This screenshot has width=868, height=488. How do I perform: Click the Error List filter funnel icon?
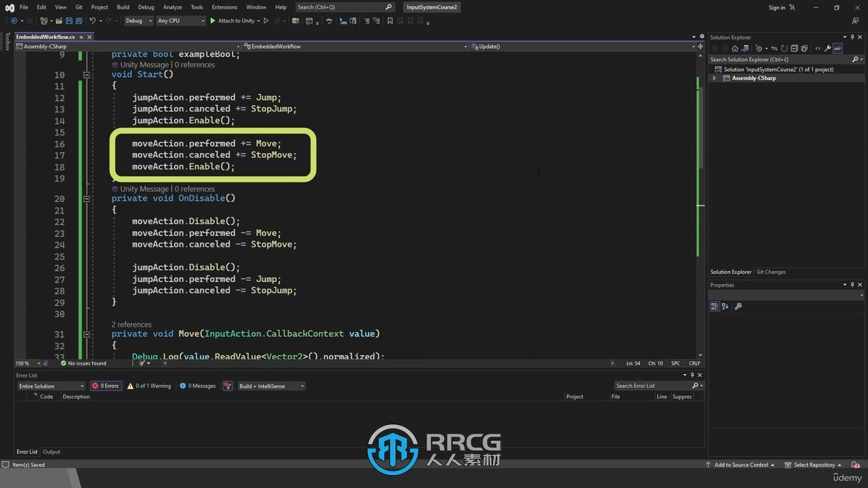[x=228, y=386]
